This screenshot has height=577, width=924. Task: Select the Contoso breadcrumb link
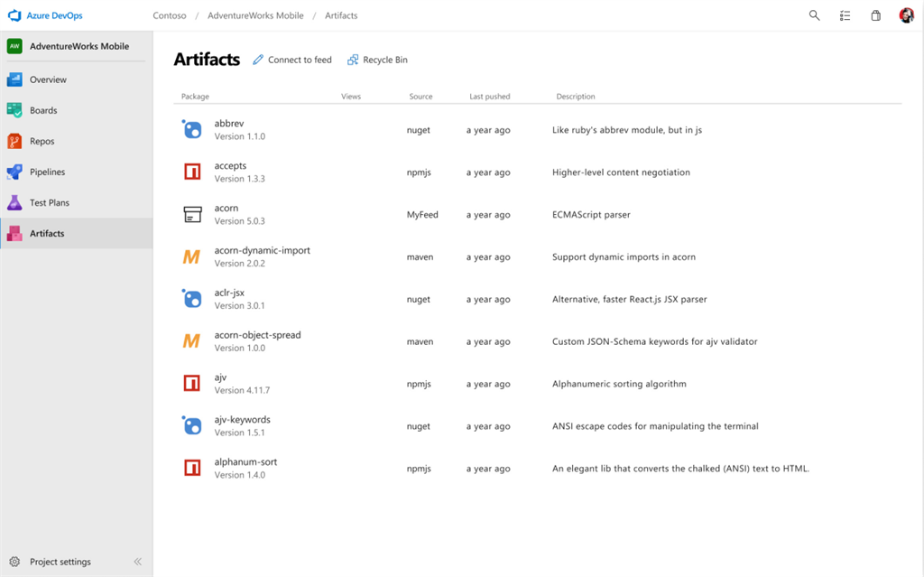(170, 15)
